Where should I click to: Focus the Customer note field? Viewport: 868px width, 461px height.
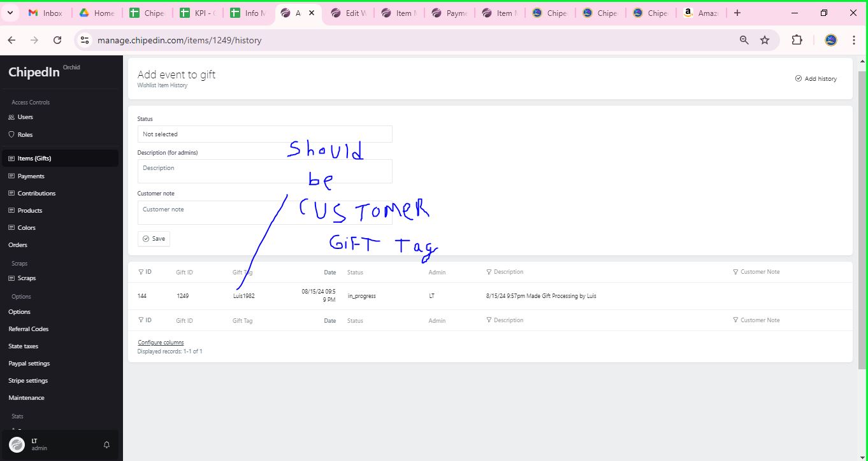264,213
